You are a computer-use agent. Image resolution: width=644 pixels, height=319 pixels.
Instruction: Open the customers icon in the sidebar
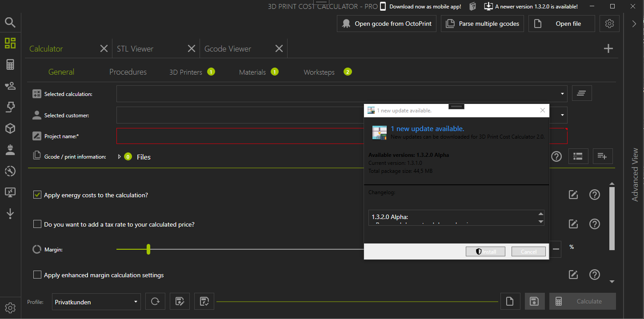[x=10, y=85]
